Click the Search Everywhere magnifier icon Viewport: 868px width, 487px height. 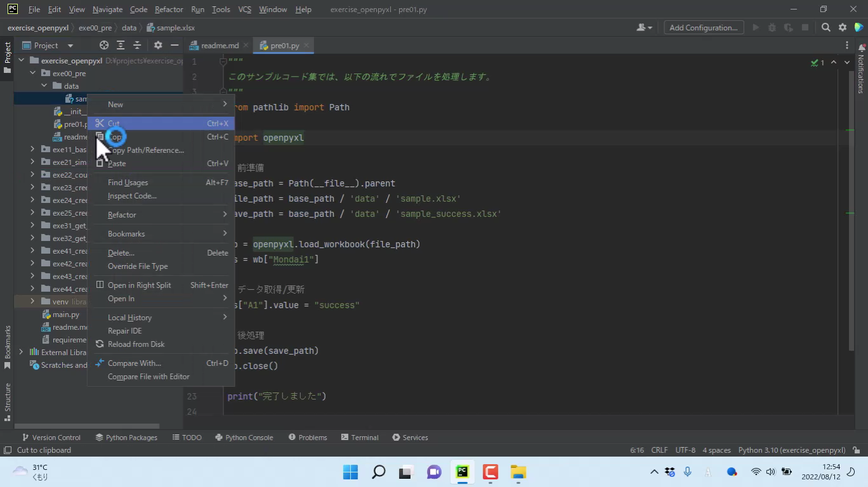click(x=825, y=27)
